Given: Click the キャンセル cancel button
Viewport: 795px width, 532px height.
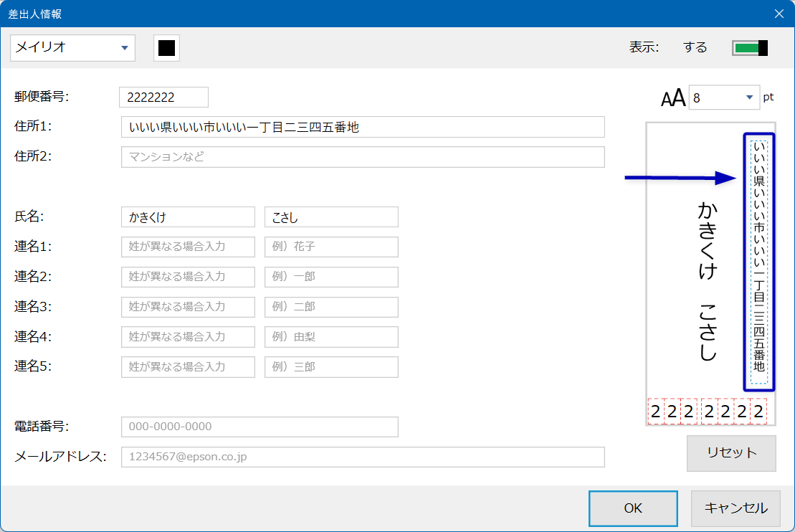Looking at the screenshot, I should coord(736,508).
